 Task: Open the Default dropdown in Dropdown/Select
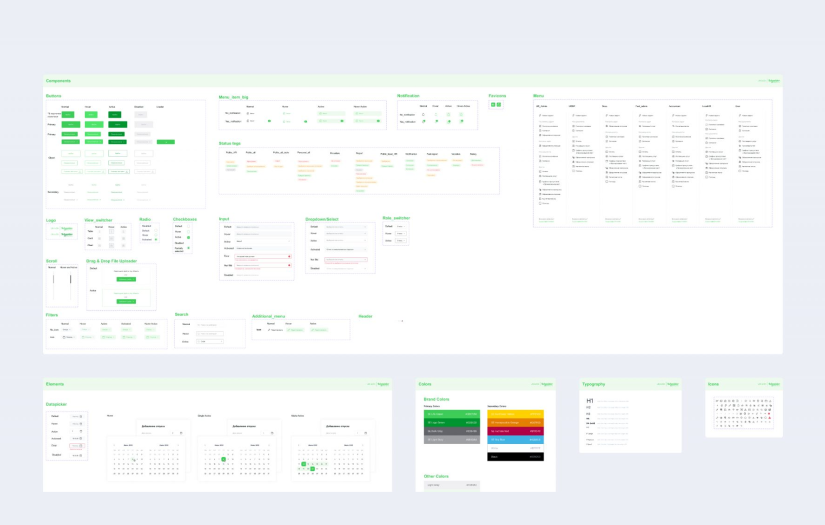[x=346, y=227]
